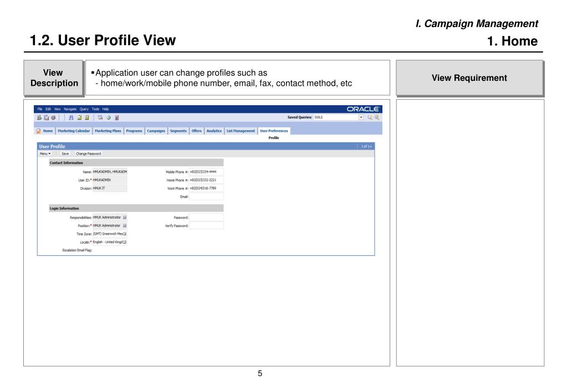Click the Password field

tap(206, 218)
